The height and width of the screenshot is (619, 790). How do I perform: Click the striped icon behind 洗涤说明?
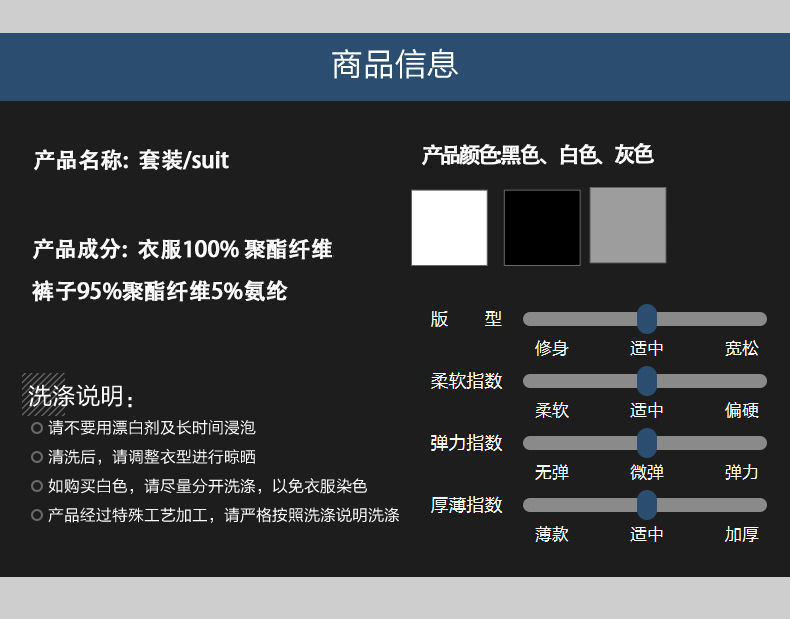tap(43, 394)
